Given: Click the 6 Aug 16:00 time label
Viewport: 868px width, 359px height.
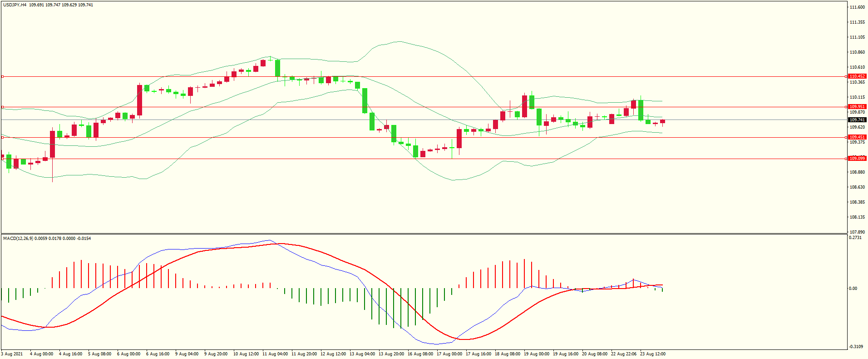Looking at the screenshot, I should pos(158,354).
